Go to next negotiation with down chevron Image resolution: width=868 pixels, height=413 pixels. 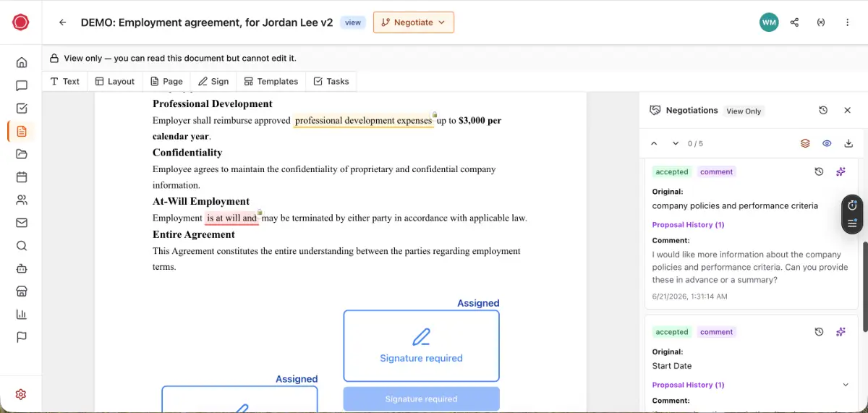[676, 143]
